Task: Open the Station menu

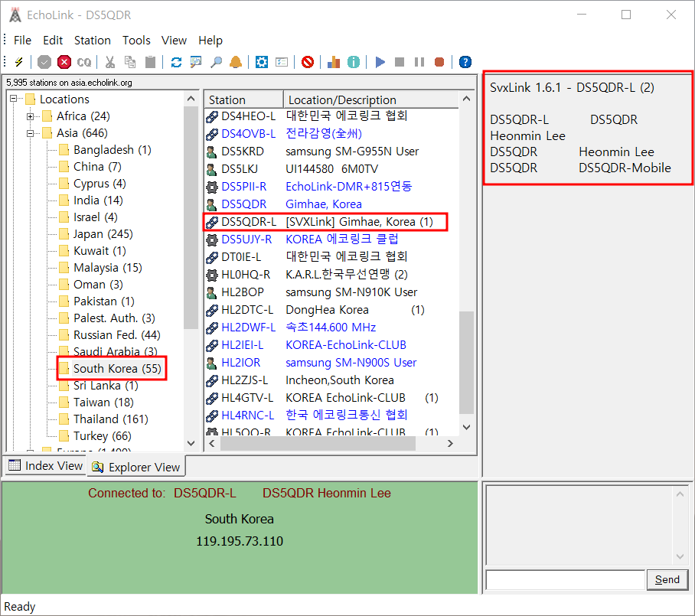Action: click(92, 41)
